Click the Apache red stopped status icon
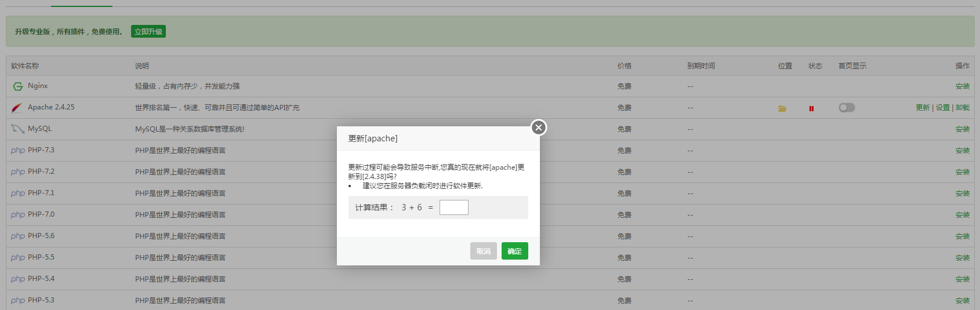The width and height of the screenshot is (980, 310). pos(811,108)
